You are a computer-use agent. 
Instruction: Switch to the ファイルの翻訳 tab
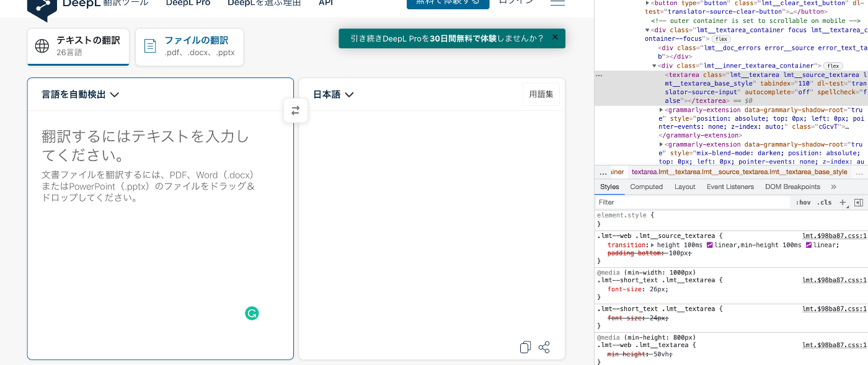point(189,46)
